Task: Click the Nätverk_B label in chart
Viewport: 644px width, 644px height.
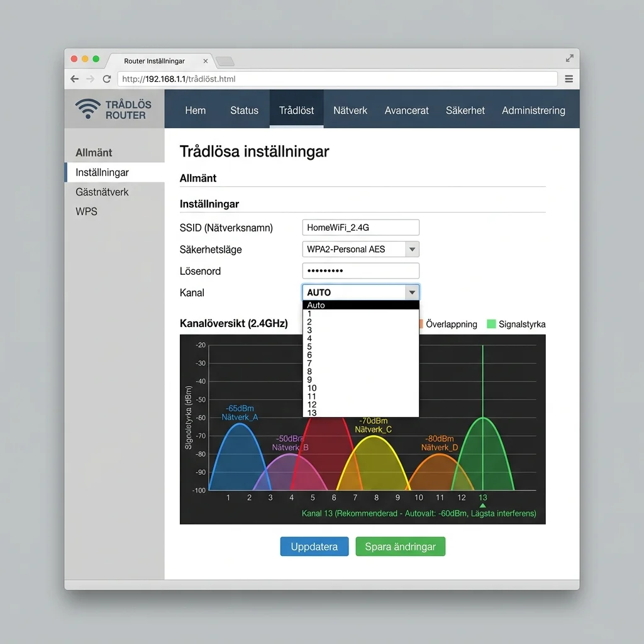Action: (x=290, y=448)
